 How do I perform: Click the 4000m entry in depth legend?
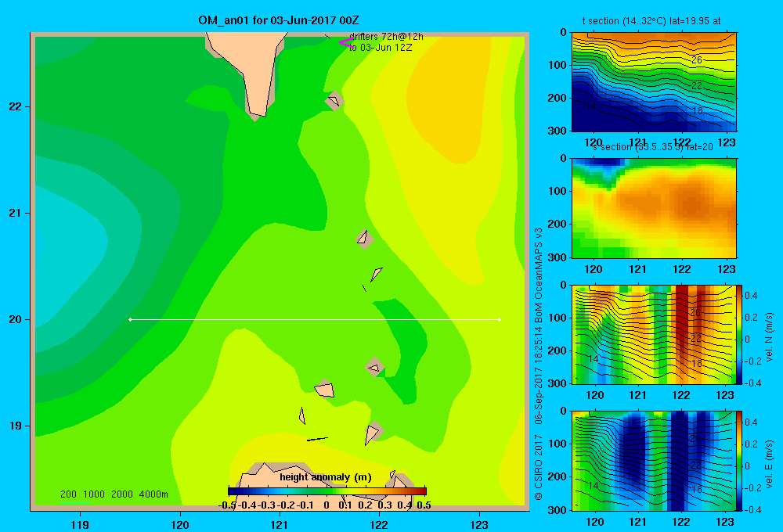pyautogui.click(x=153, y=494)
